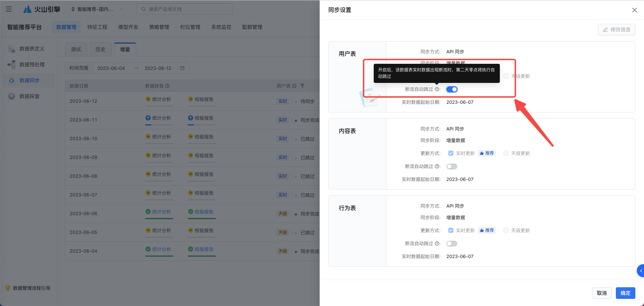Check 天级更新 checkbox in 内容表
The width and height of the screenshot is (644, 306).
506,153
